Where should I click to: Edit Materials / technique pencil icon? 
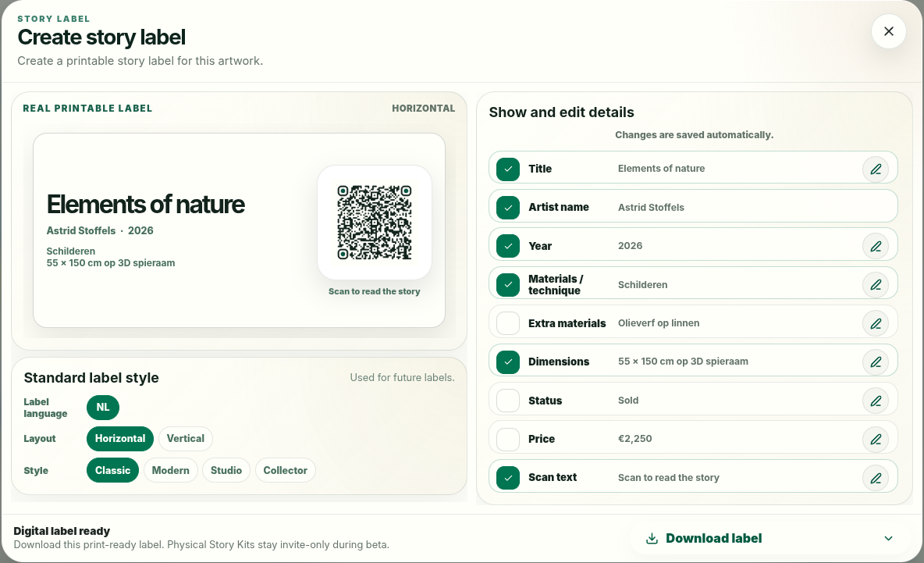[x=876, y=285]
